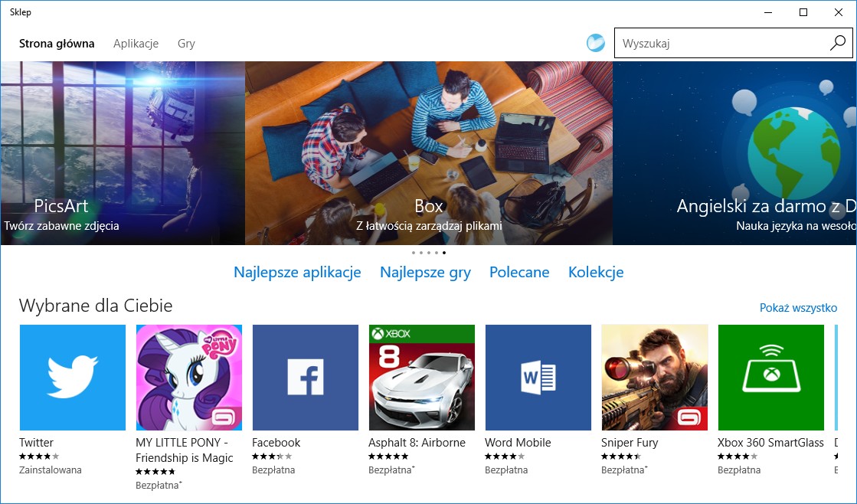Open Najlepsze aplikacje link
The width and height of the screenshot is (857, 504).
point(297,272)
